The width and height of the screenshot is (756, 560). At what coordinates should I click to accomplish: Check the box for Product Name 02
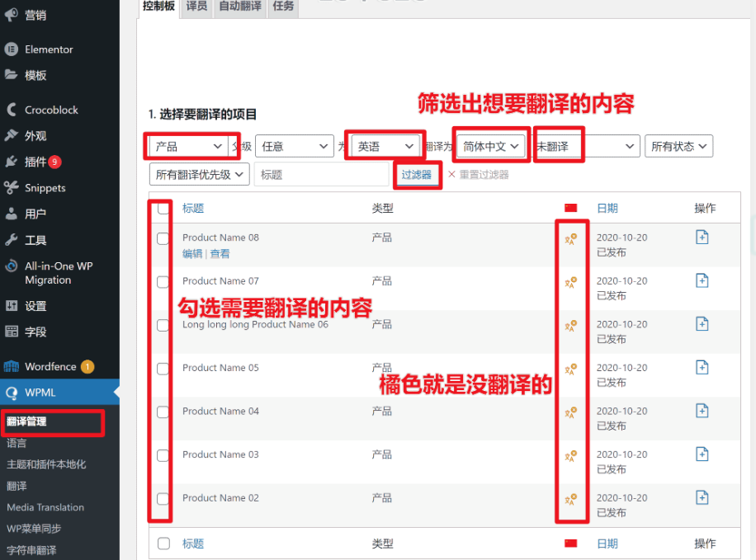[x=163, y=499]
